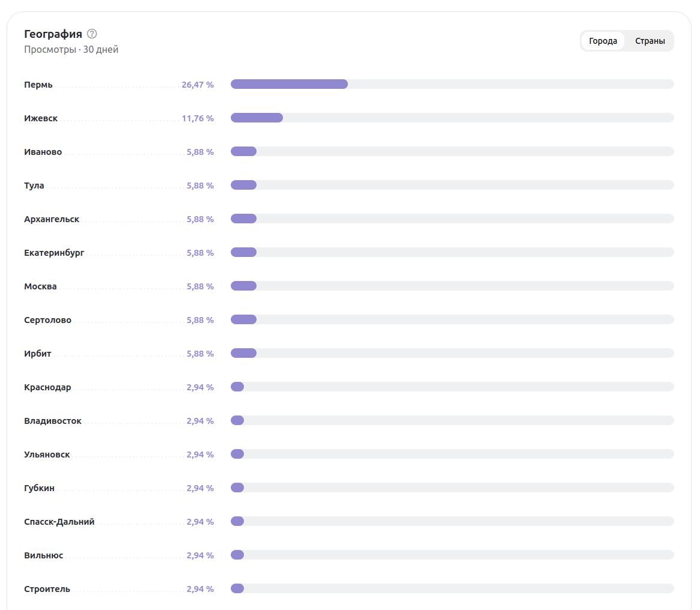Click the Москва progress bar
This screenshot has height=610, width=700.
pyautogui.click(x=452, y=286)
